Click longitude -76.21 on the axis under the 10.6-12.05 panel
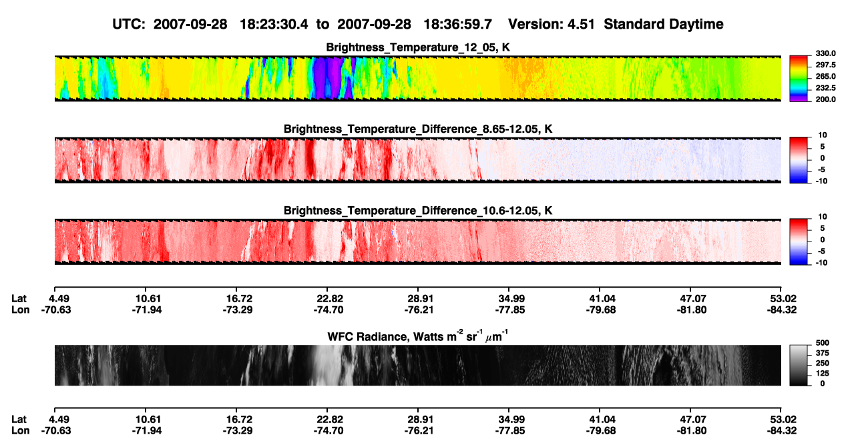The width and height of the screenshot is (868, 445). (418, 310)
